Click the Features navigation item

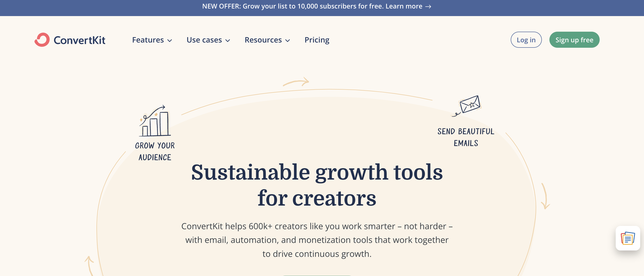point(148,39)
